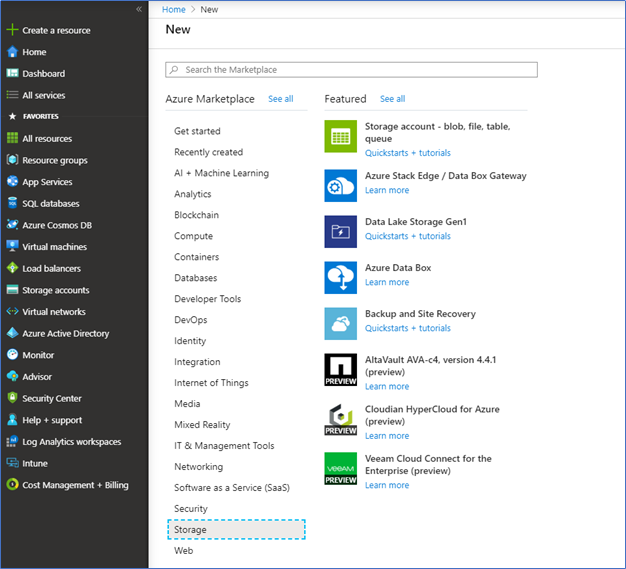The height and width of the screenshot is (569, 626).
Task: Select the Azure Stack Edge tile icon
Action: [341, 186]
